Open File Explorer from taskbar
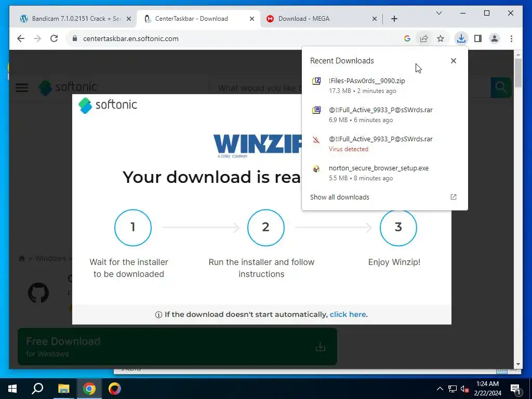 tap(63, 389)
